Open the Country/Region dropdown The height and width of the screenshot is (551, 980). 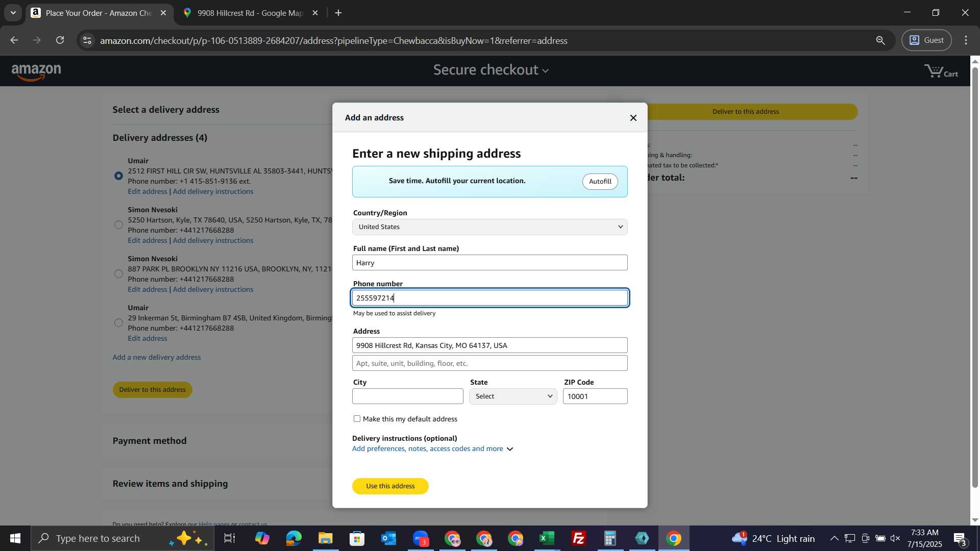(x=489, y=227)
